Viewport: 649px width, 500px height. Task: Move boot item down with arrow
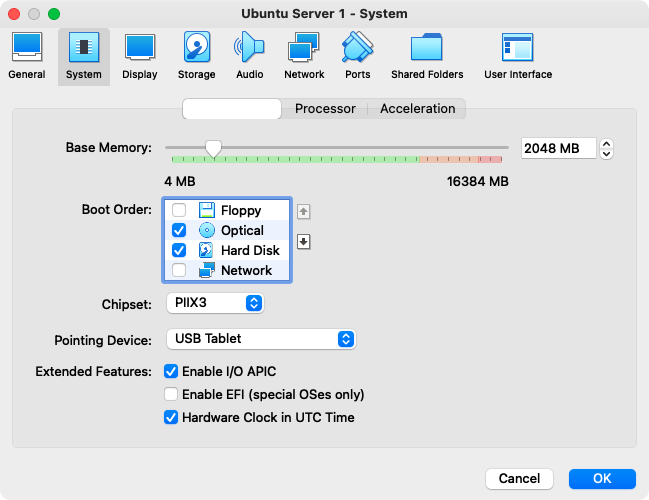(x=304, y=241)
